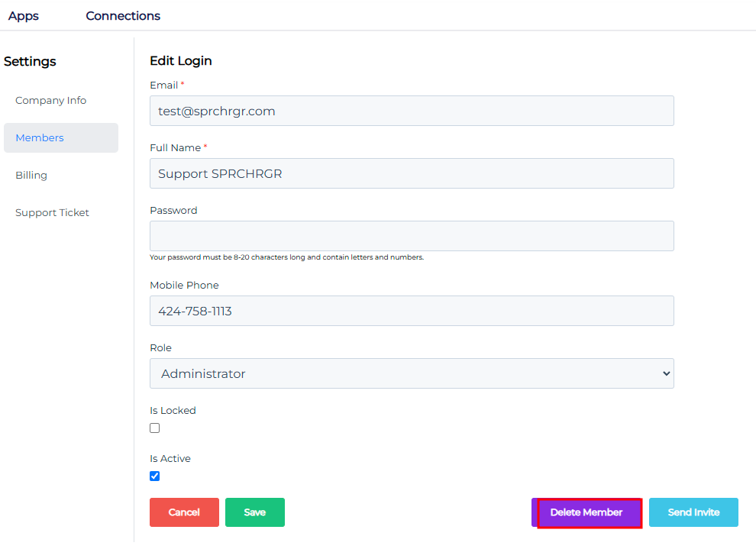Click the Password field label
The image size is (756, 549).
(x=173, y=211)
